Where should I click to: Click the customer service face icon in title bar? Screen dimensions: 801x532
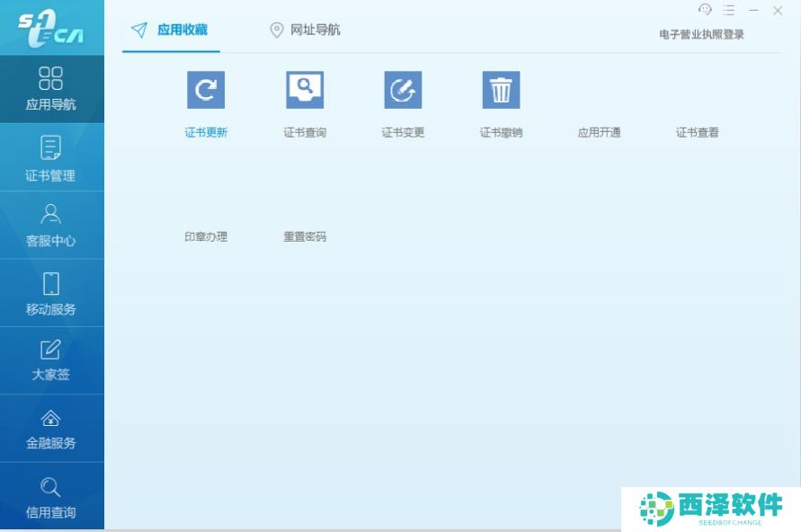point(705,10)
